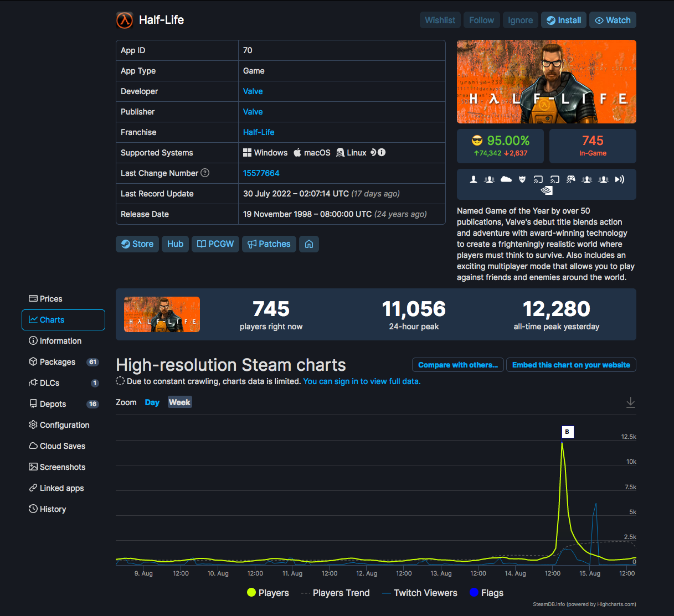
Task: Click the 95.00% rating box
Action: coord(501,146)
